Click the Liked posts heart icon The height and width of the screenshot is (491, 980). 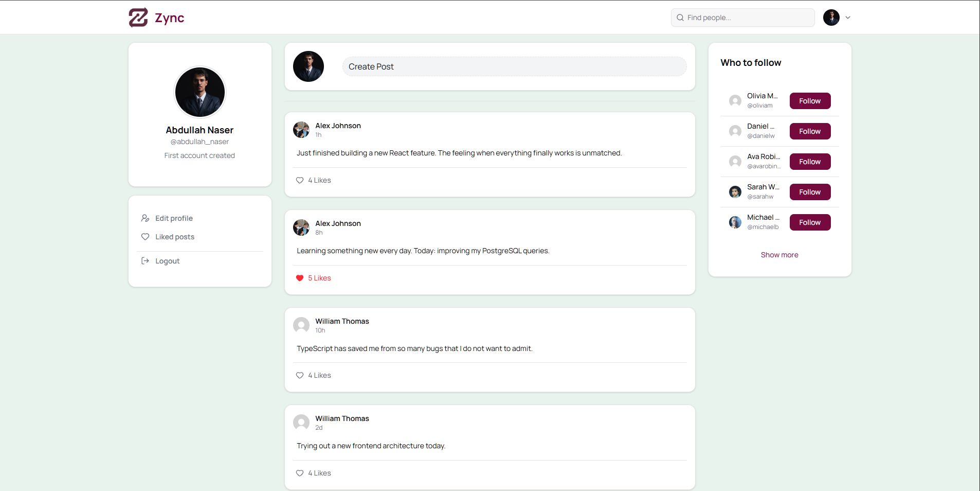[146, 237]
